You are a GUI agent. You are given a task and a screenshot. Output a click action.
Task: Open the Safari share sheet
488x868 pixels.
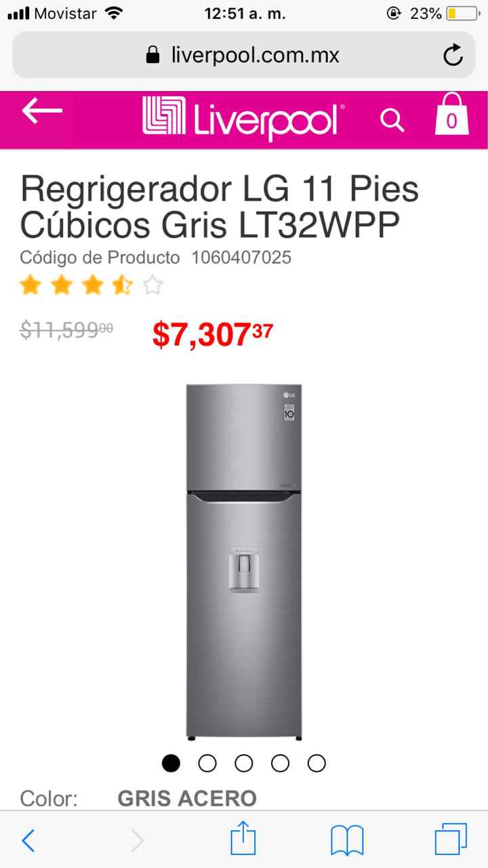[243, 839]
